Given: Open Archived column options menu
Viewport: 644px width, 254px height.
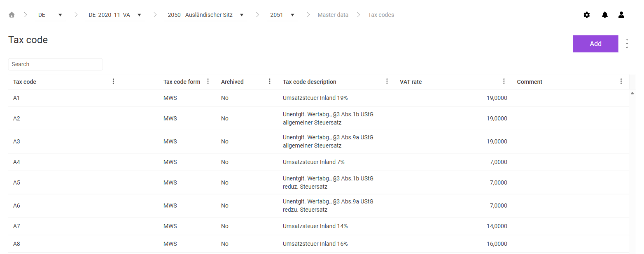Looking at the screenshot, I should coord(270,81).
